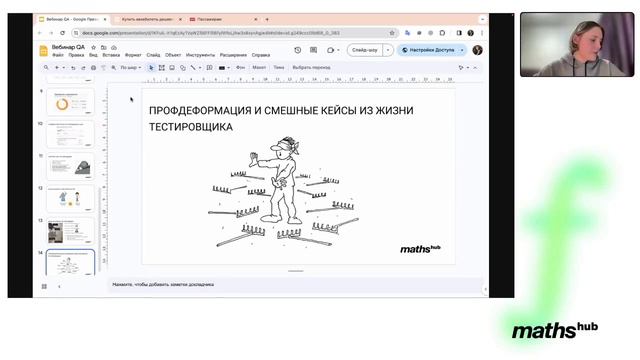This screenshot has height=360, width=640.
Task: Open the Файл menu
Action: pos(58,55)
